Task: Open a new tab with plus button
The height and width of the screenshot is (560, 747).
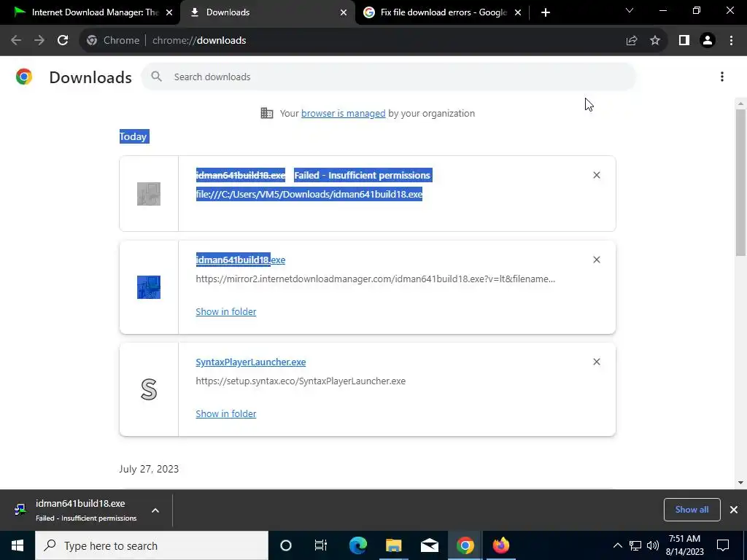Action: point(546,12)
